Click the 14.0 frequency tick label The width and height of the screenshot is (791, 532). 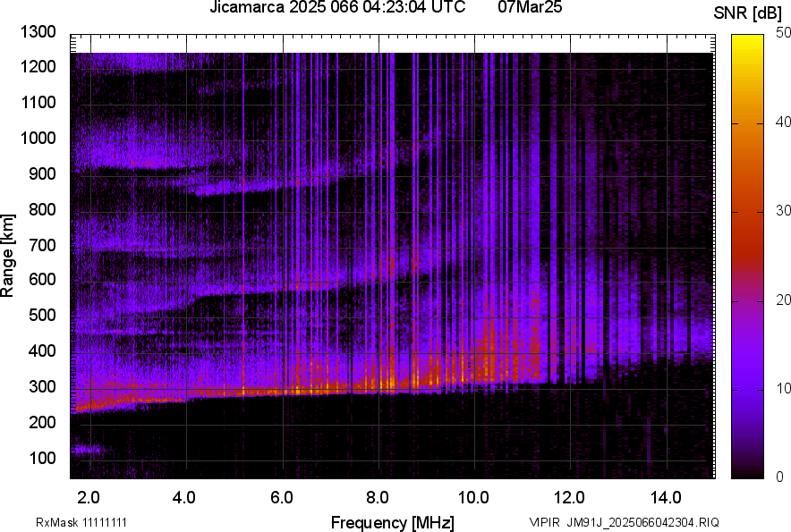(x=665, y=497)
